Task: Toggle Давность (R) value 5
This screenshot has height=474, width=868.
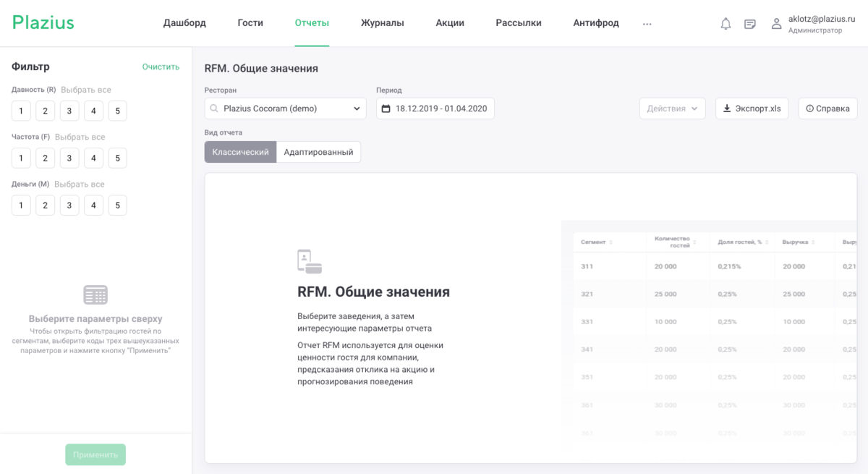Action: coord(117,111)
